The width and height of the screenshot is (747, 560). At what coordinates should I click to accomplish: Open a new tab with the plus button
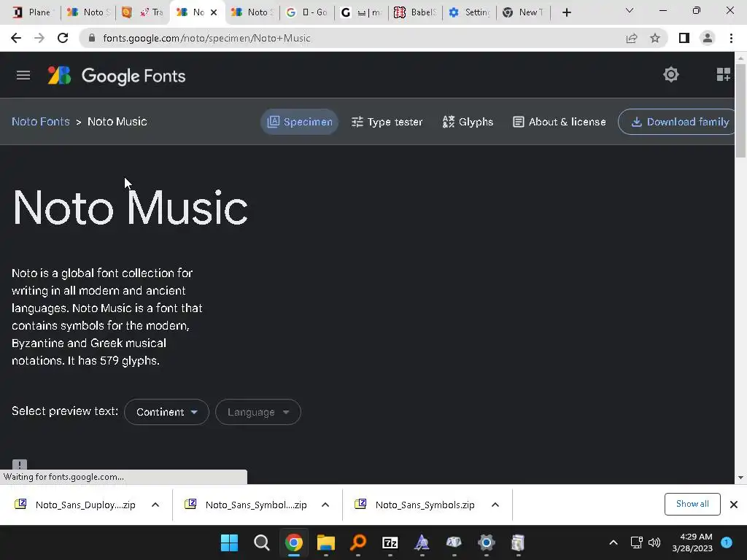coord(566,12)
